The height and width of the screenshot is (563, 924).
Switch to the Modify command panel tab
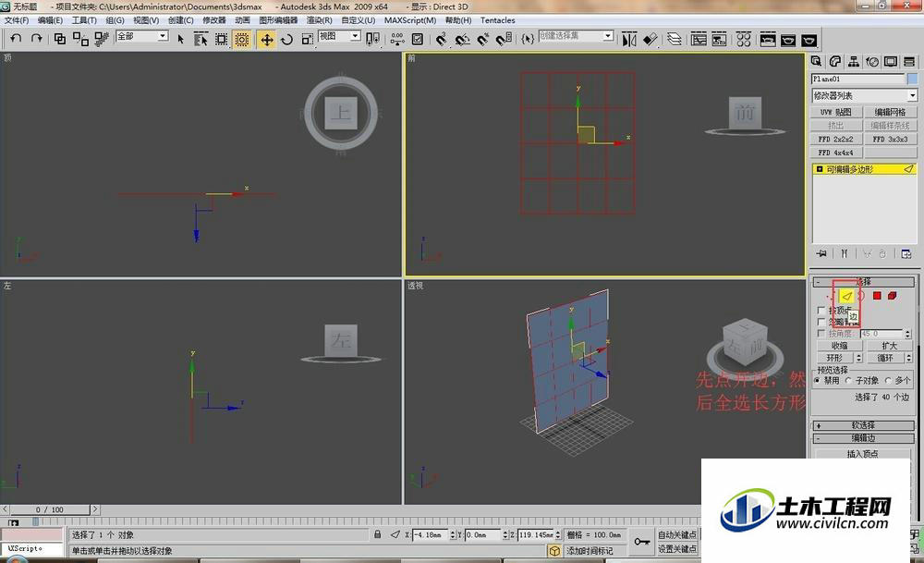coord(835,61)
